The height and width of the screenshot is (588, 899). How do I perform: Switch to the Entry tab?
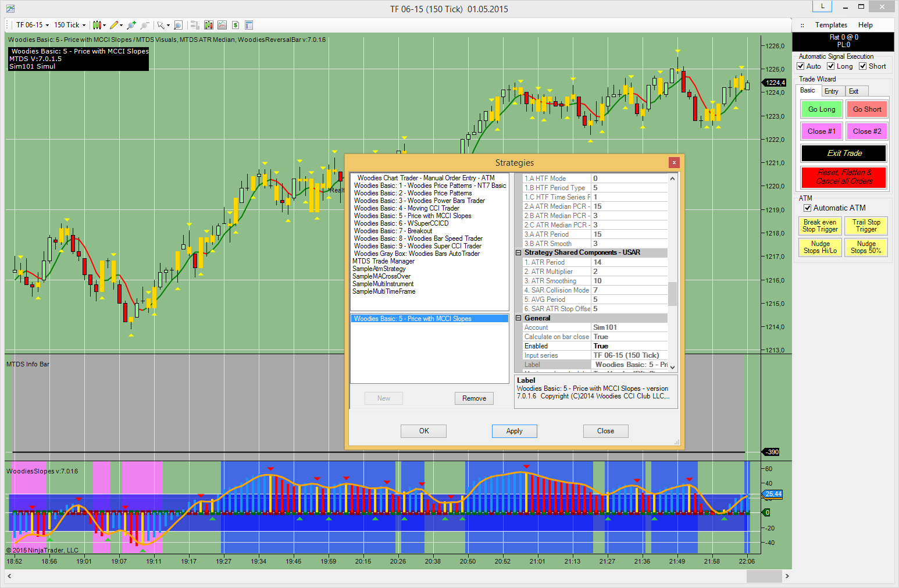tap(831, 91)
